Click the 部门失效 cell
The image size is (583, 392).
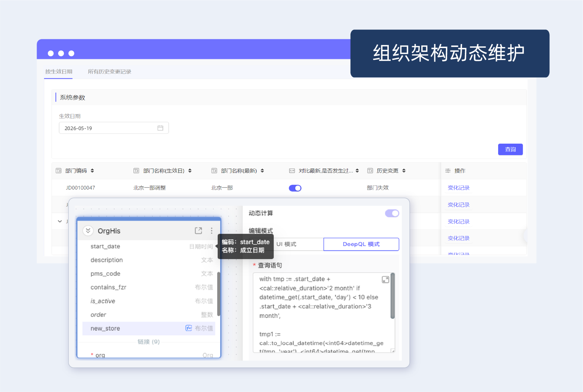378,188
